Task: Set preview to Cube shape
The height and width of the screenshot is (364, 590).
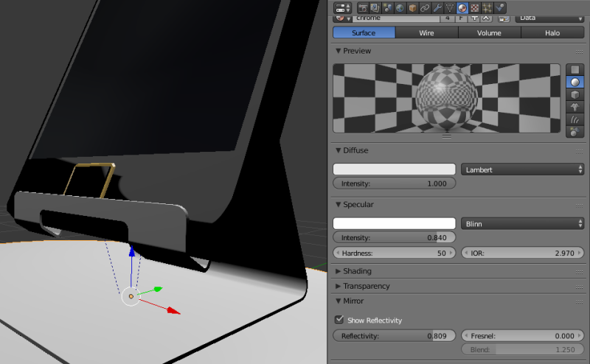Action: coord(575,95)
